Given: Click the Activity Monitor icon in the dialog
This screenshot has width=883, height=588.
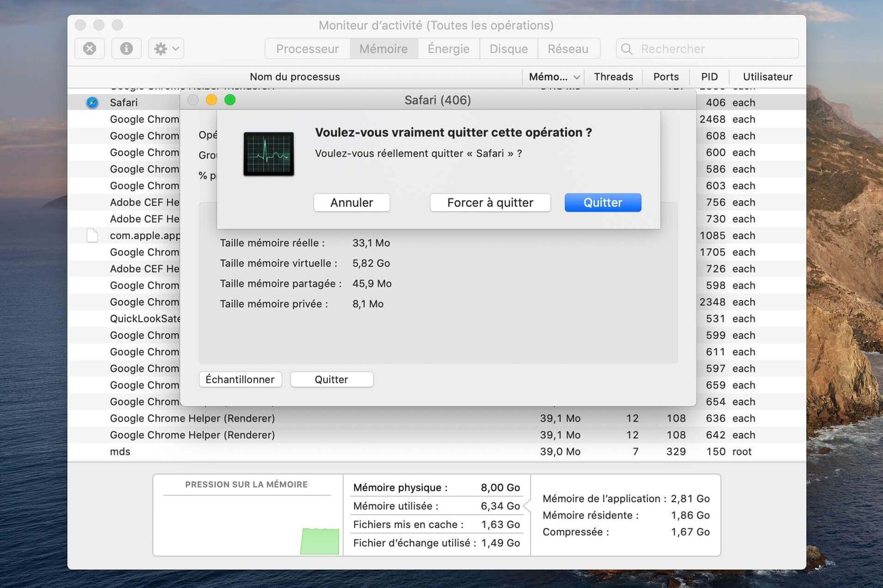Looking at the screenshot, I should pyautogui.click(x=269, y=154).
